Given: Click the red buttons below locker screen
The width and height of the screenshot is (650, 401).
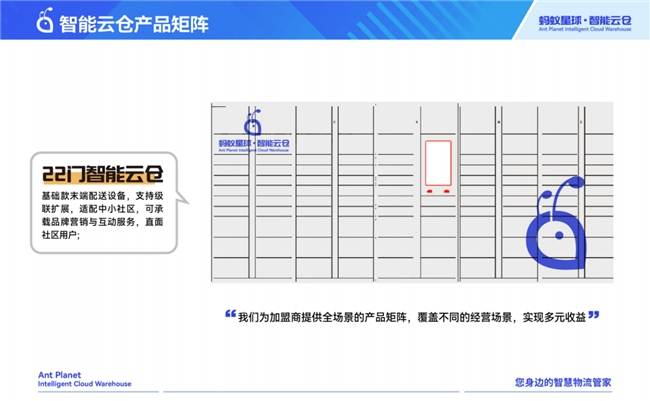Looking at the screenshot, I should (438, 191).
